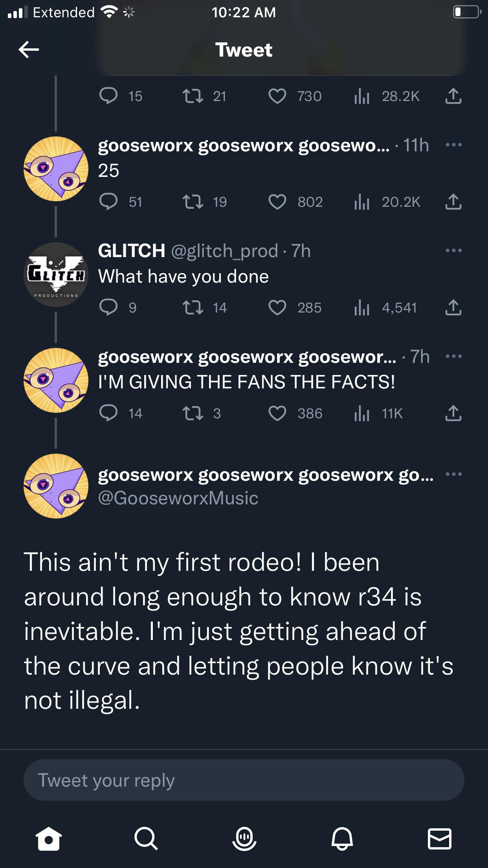Open replies on the "25" tweet

pyautogui.click(x=108, y=202)
